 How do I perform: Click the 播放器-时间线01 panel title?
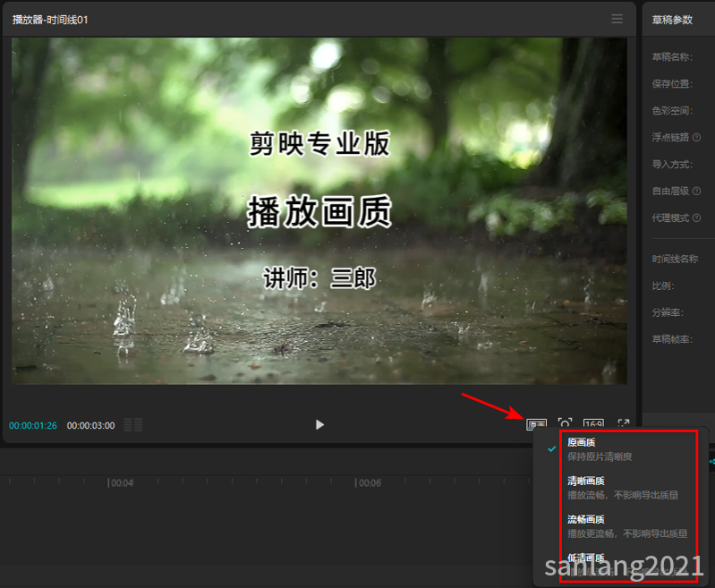[50, 20]
